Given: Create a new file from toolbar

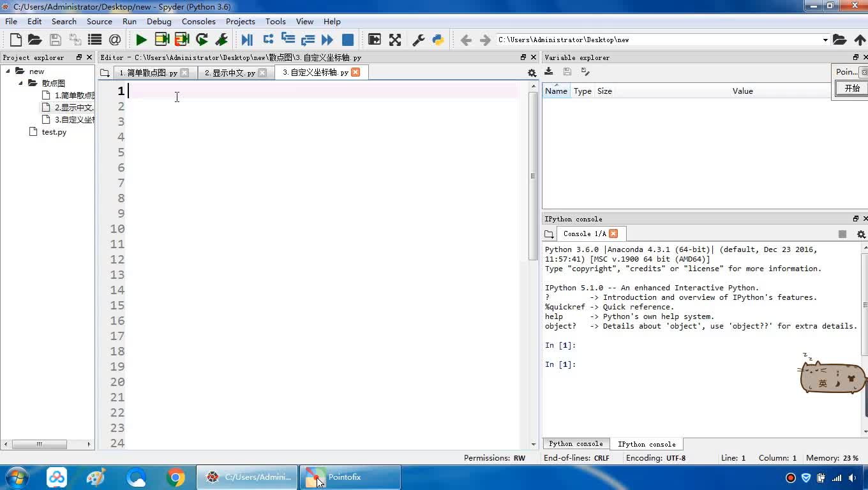Looking at the screenshot, I should tap(15, 40).
